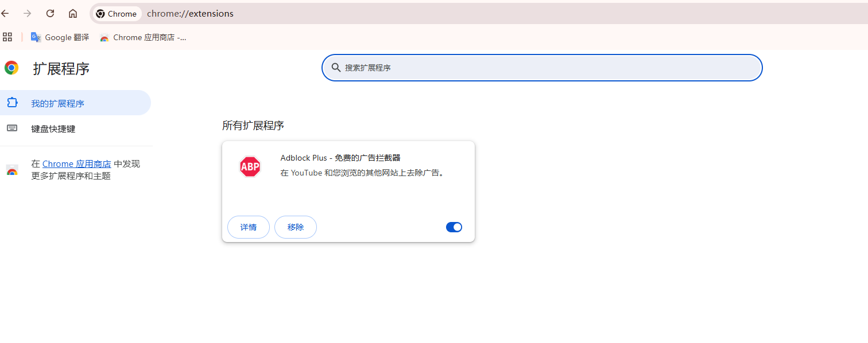Click the Adblock Plus extension title

click(340, 158)
